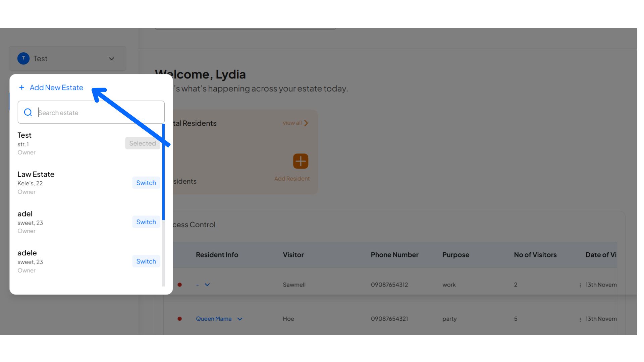
Task: Open the kebab menu on the Queen Mama row
Action: pos(580,319)
